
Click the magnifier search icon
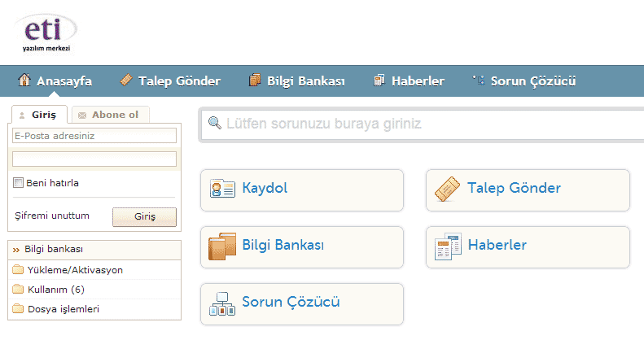215,123
